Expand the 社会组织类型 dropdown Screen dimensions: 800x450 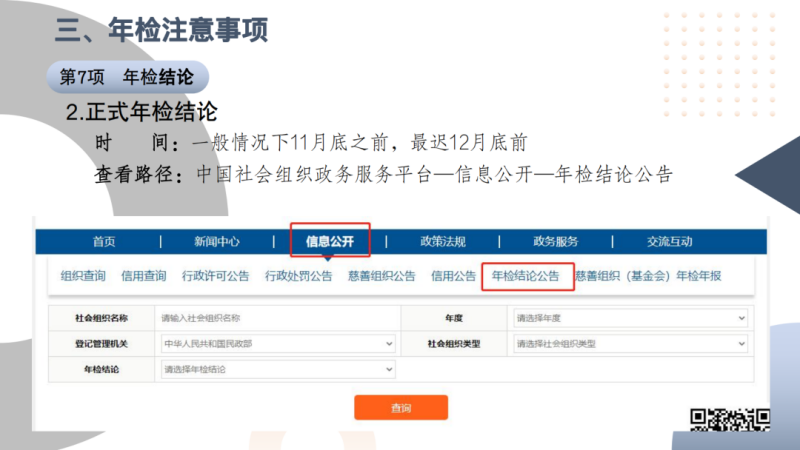click(630, 344)
